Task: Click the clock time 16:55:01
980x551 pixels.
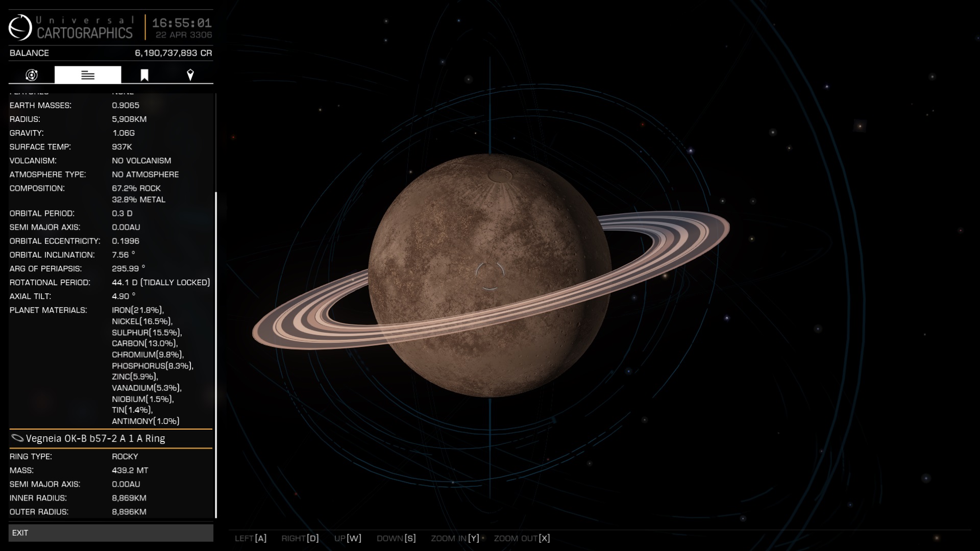Action: (x=182, y=23)
